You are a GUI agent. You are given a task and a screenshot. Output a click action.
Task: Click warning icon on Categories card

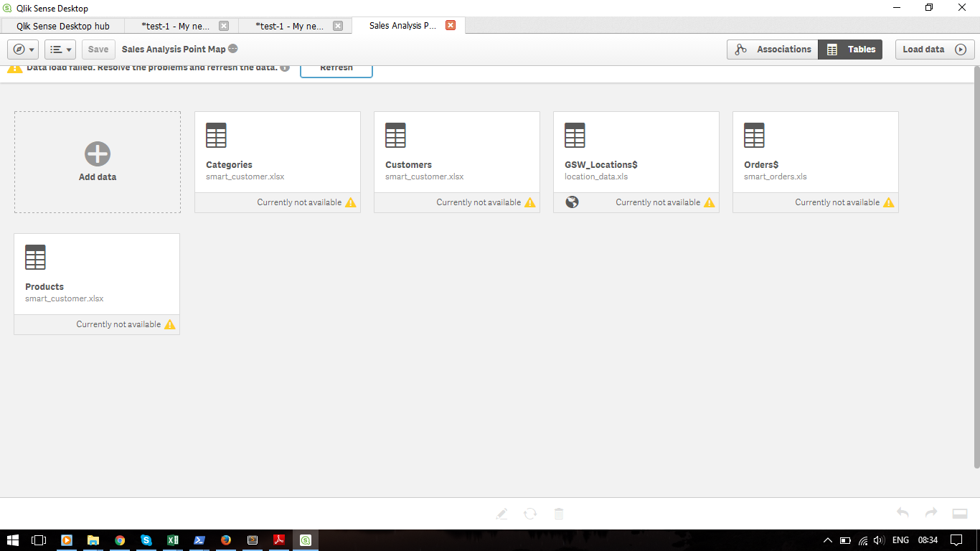pyautogui.click(x=351, y=202)
